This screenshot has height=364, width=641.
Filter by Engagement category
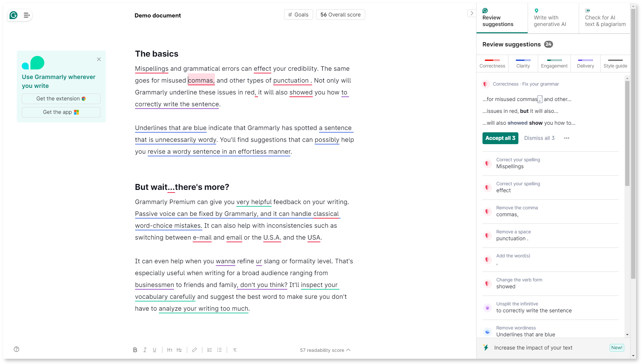coord(554,64)
